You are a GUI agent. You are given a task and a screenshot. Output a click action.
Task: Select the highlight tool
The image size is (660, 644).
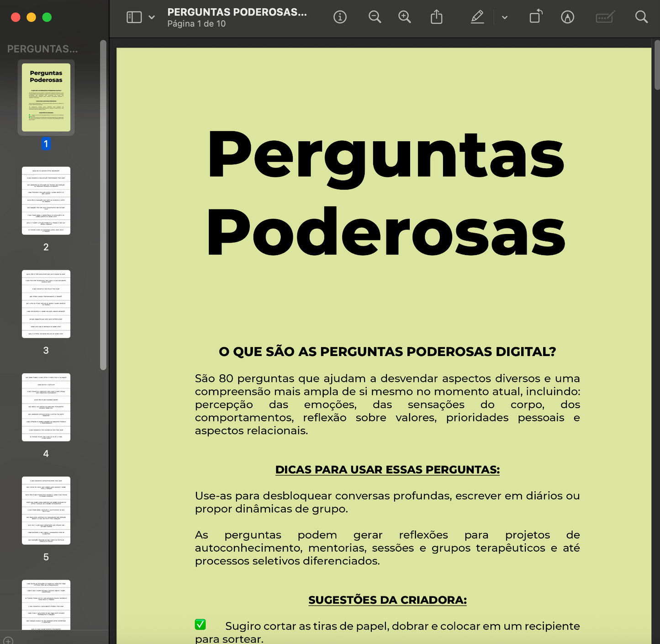pyautogui.click(x=477, y=17)
